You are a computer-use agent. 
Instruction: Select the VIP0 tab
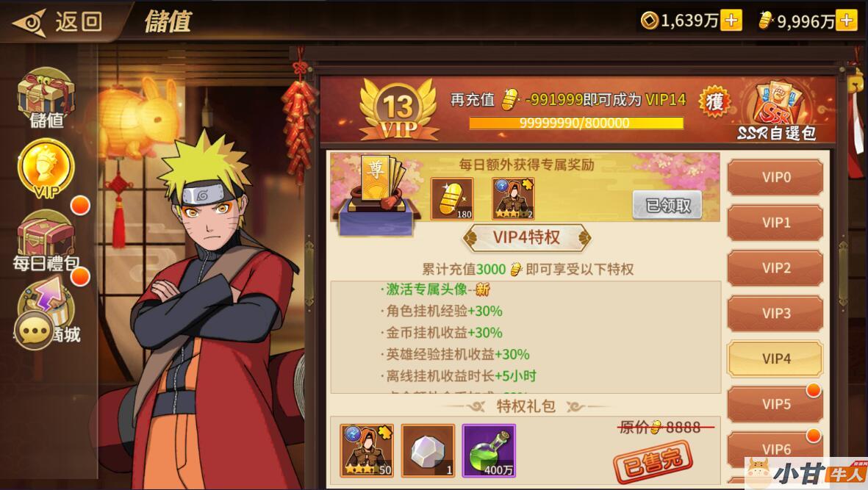[x=775, y=178]
